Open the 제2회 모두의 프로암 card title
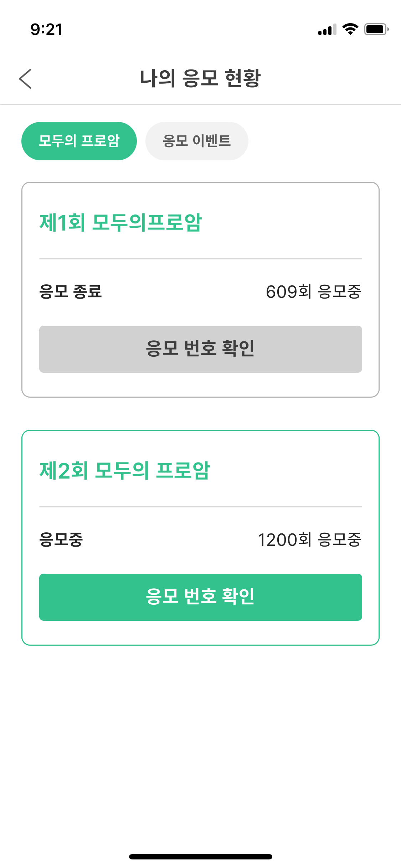The image size is (401, 868). tap(125, 470)
